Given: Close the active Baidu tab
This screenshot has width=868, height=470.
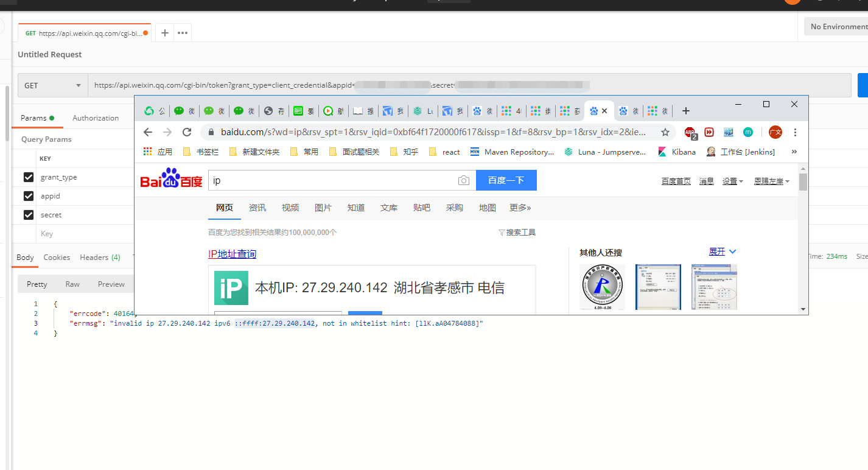Looking at the screenshot, I should pos(604,111).
